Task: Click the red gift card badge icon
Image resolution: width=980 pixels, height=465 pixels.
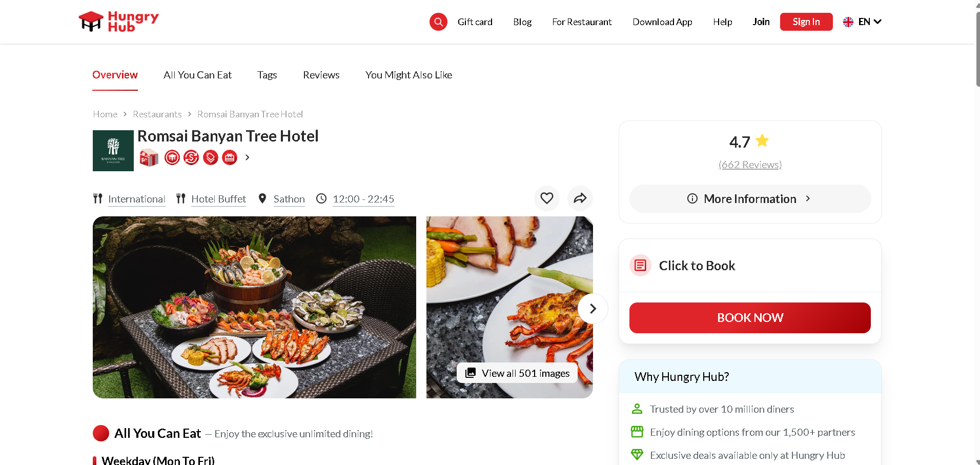Action: point(230,157)
